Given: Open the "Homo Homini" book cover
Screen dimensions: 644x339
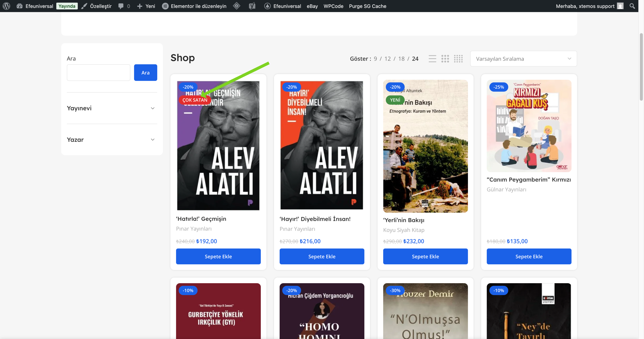Looking at the screenshot, I should coord(322,311).
